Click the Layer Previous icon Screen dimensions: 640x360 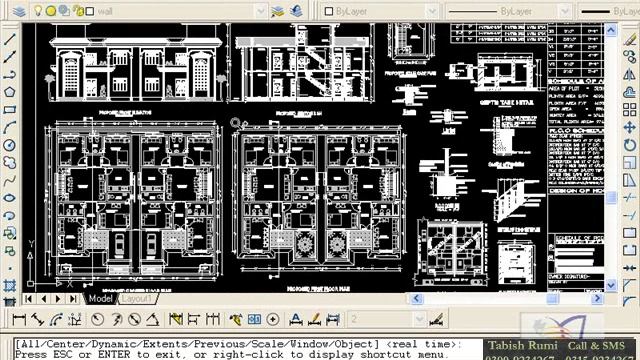[297, 11]
